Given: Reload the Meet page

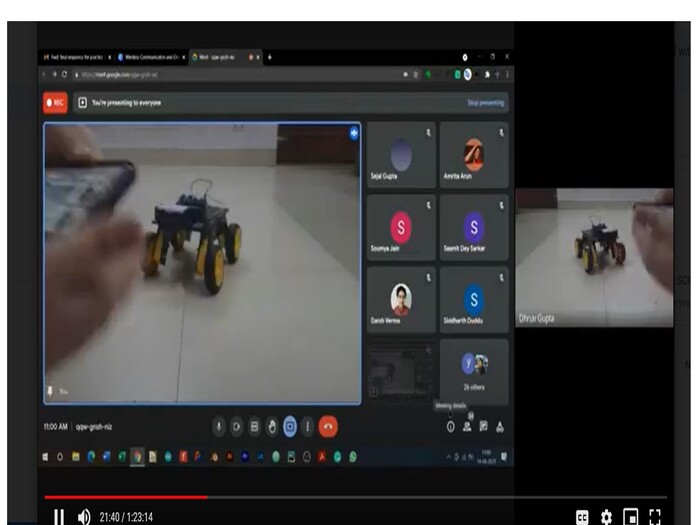Looking at the screenshot, I should [x=65, y=75].
